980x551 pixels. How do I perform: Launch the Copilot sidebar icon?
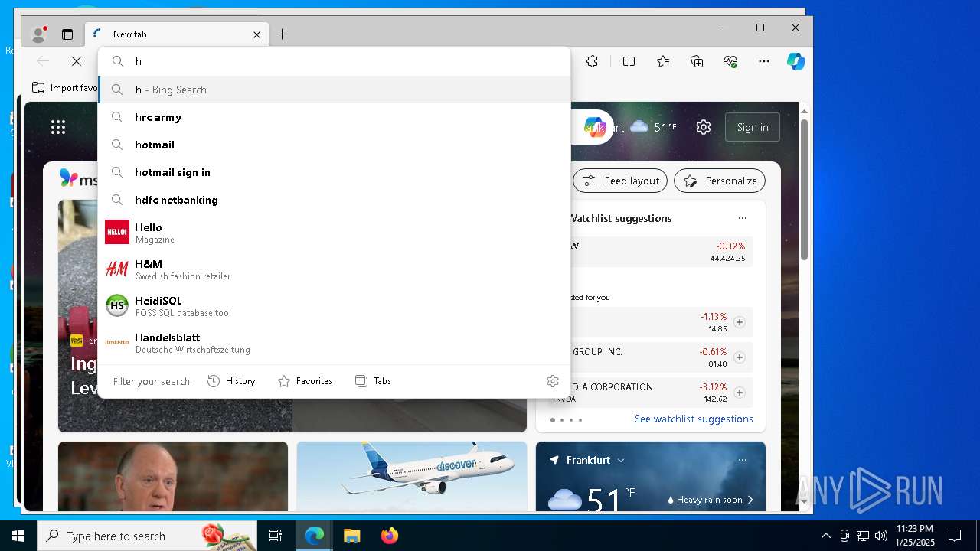point(796,61)
